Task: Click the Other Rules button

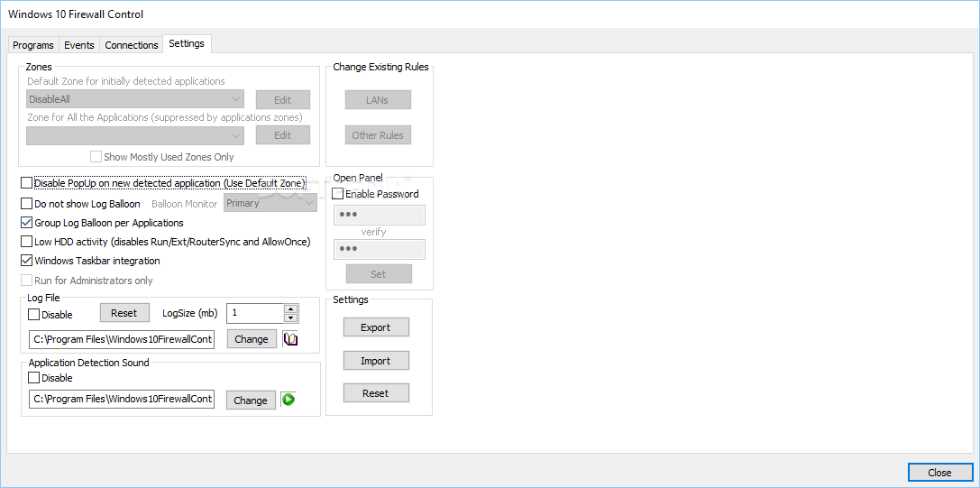Action: (378, 135)
